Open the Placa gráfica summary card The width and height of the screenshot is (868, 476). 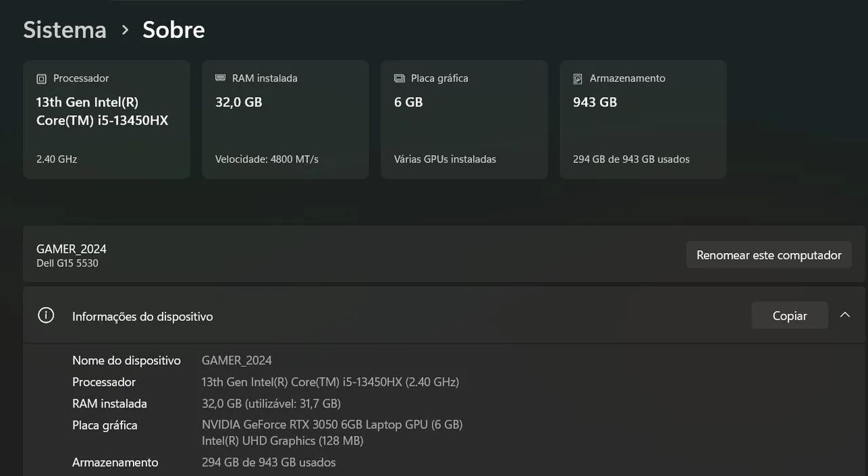[464, 119]
